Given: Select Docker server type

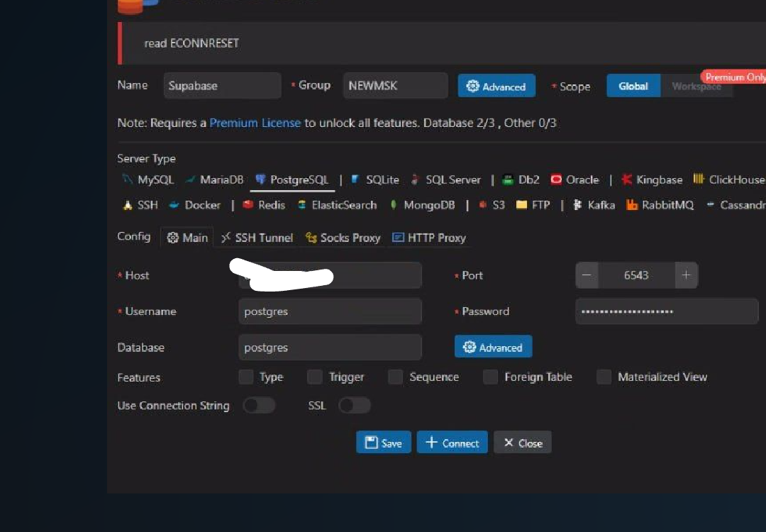Looking at the screenshot, I should click(194, 205).
